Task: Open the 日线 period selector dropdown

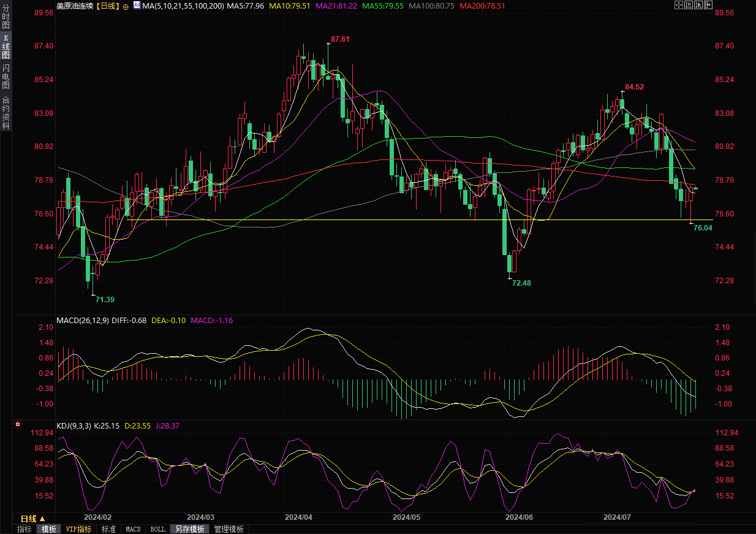Action: coord(33,519)
